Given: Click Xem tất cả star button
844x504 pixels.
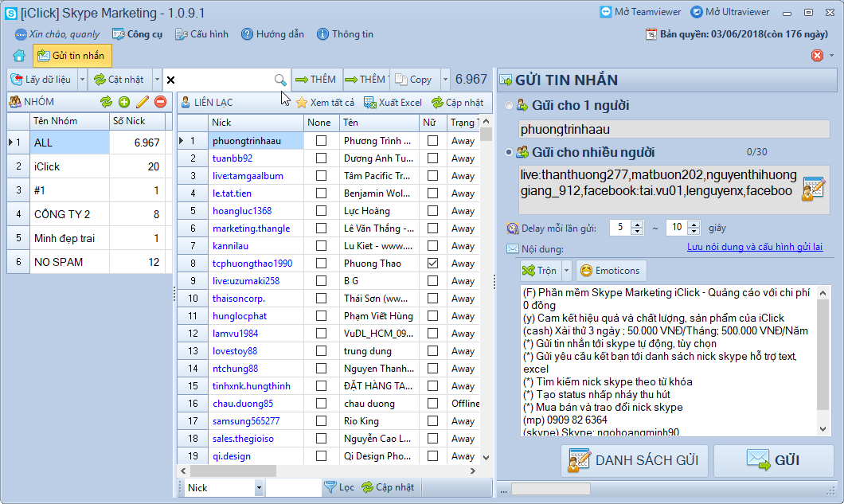Looking at the screenshot, I should click(x=325, y=102).
